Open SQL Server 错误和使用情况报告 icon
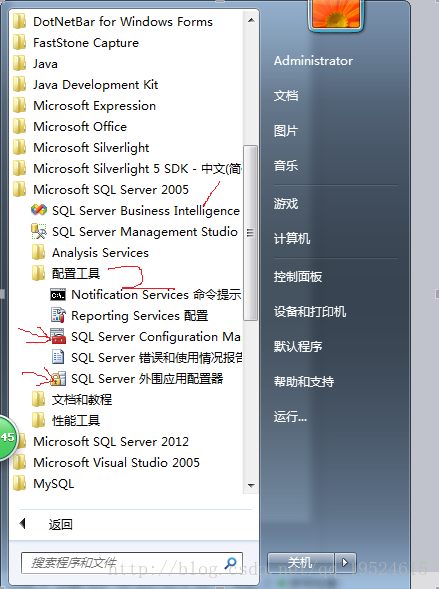 tap(58, 357)
